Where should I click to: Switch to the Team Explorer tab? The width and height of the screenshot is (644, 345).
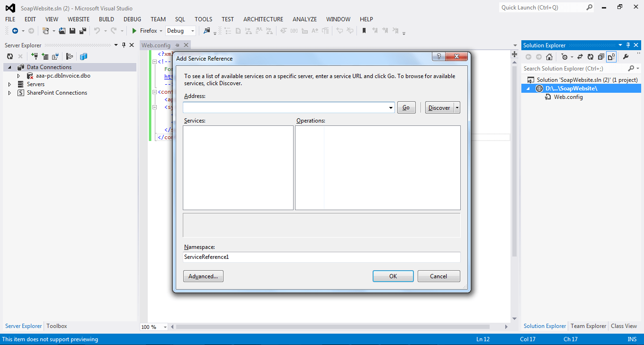tap(588, 326)
